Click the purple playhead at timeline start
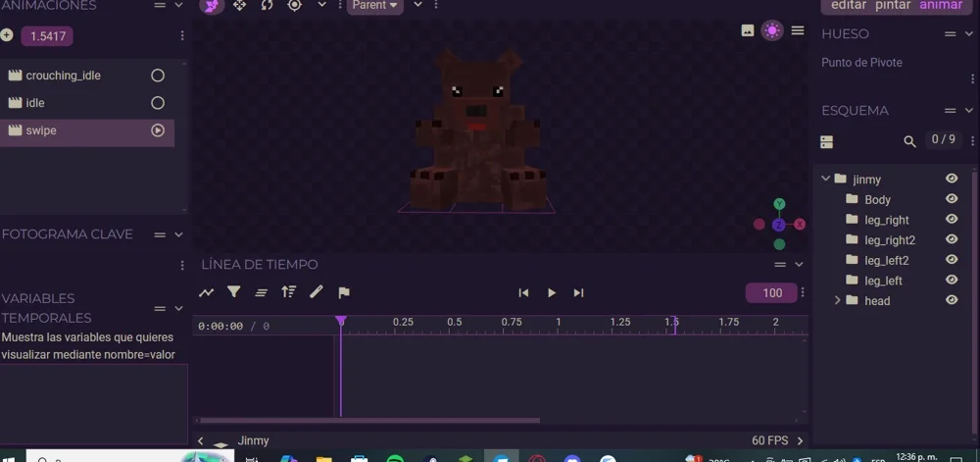Viewport: 980px width, 462px height. [341, 321]
